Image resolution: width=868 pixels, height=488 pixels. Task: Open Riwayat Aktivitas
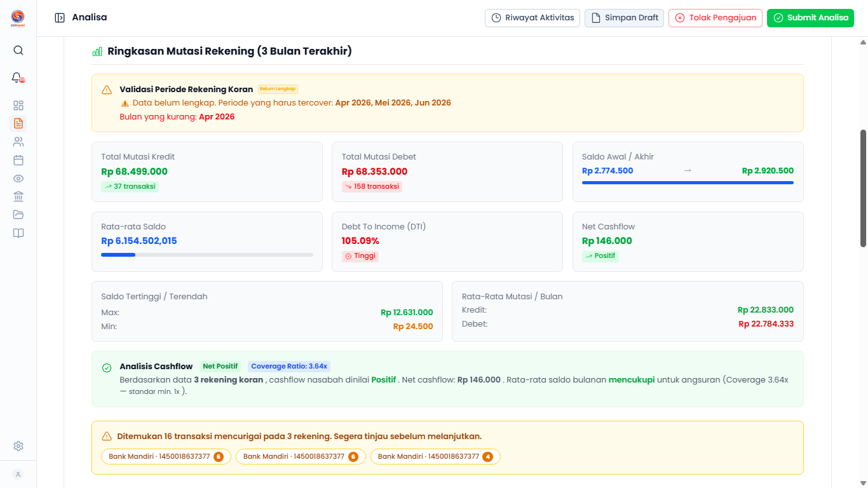532,18
